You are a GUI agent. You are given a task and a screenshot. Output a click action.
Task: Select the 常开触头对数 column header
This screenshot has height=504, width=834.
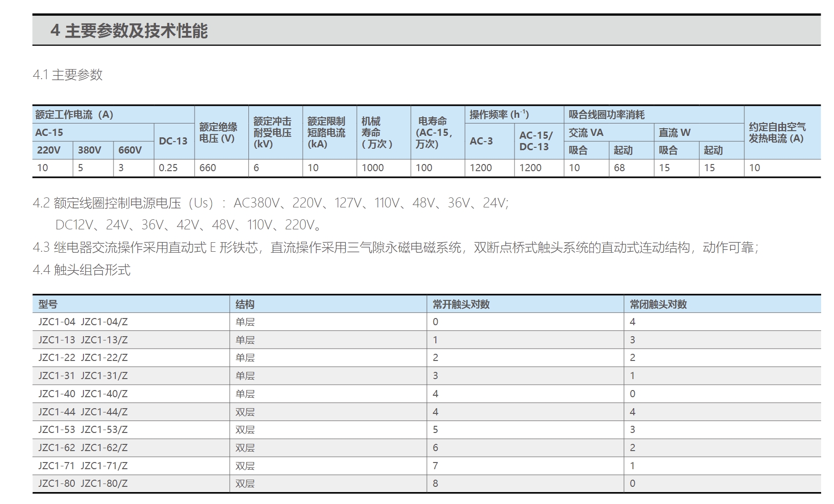click(x=461, y=304)
